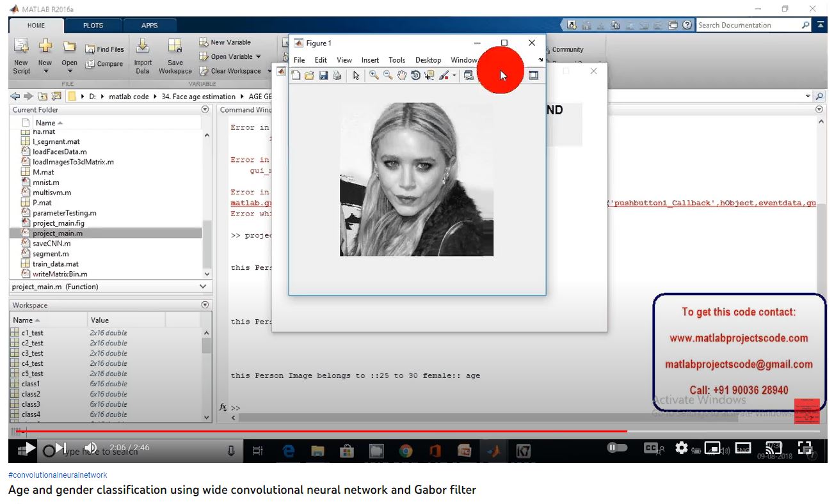Expand the Open Variable dropdown
Viewport: 834px width, 504px height.
tap(259, 57)
